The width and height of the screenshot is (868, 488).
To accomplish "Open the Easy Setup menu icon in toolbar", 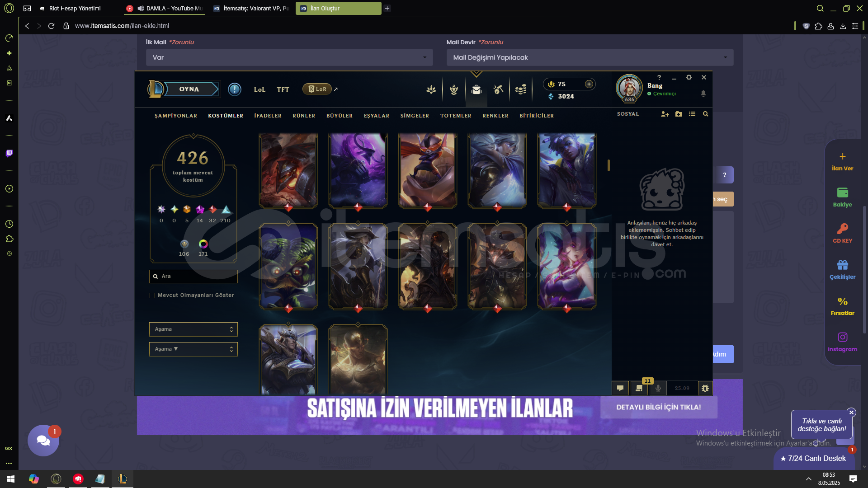I will [855, 26].
